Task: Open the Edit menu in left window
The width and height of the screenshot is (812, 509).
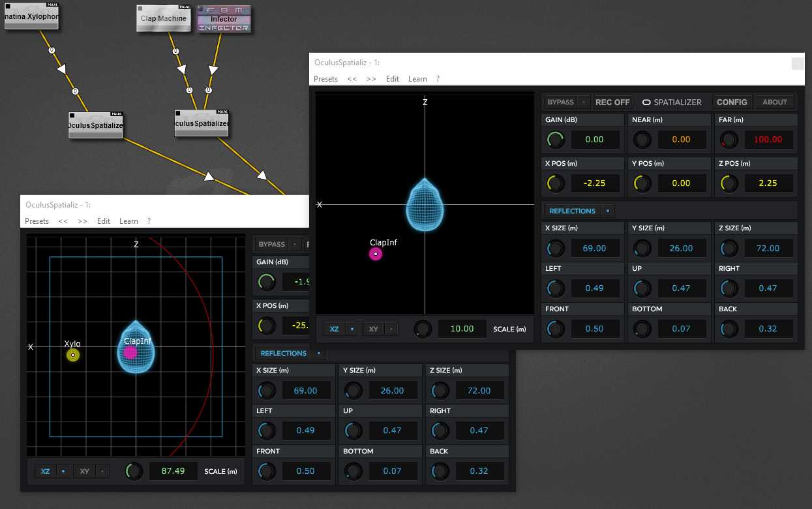Action: (104, 221)
